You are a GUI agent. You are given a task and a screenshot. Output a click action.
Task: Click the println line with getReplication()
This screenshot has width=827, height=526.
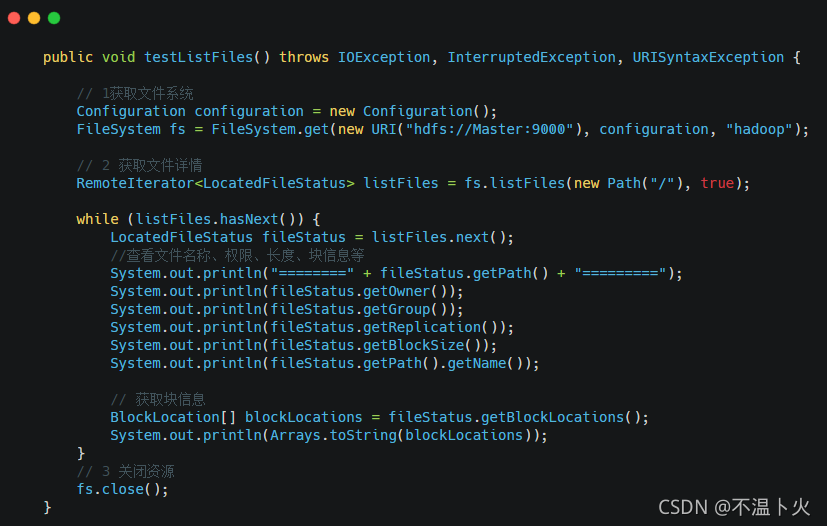(312, 327)
